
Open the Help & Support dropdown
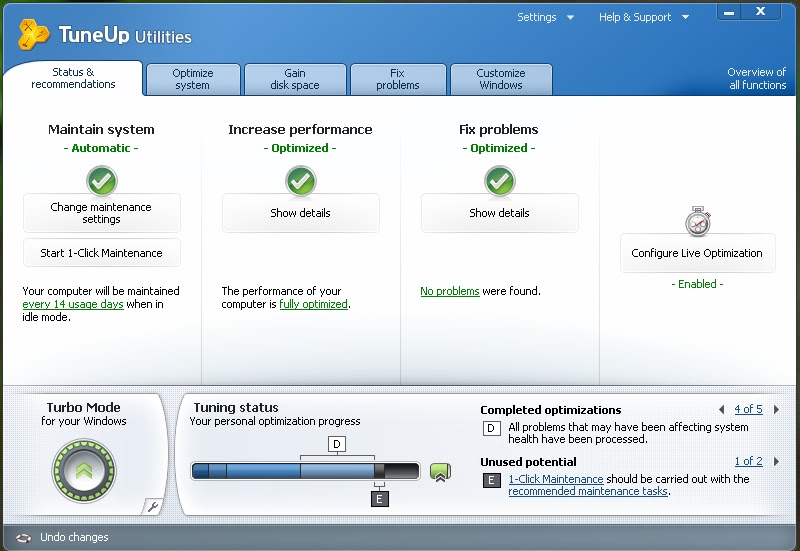[644, 17]
